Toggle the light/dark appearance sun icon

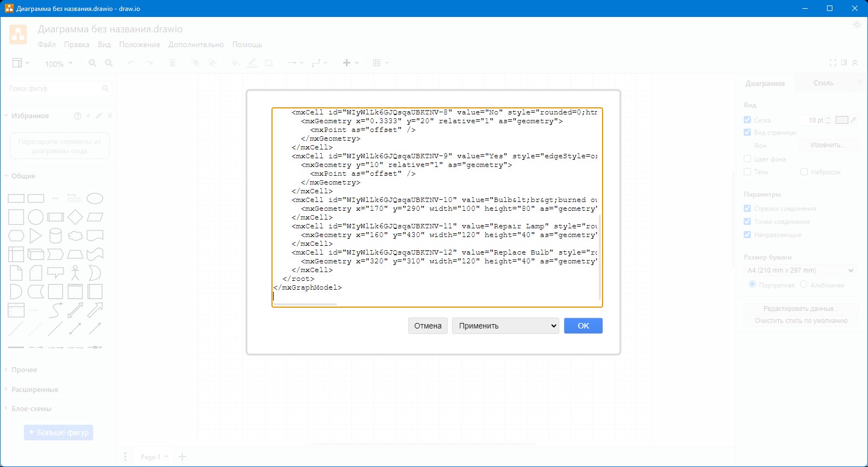857,25
